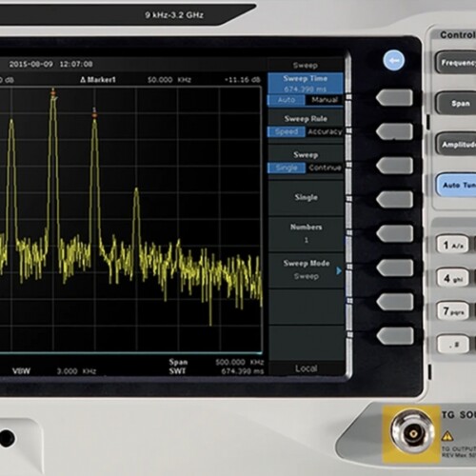476x476 pixels.
Task: Click the softkey beside Numbers
Action: tap(394, 233)
